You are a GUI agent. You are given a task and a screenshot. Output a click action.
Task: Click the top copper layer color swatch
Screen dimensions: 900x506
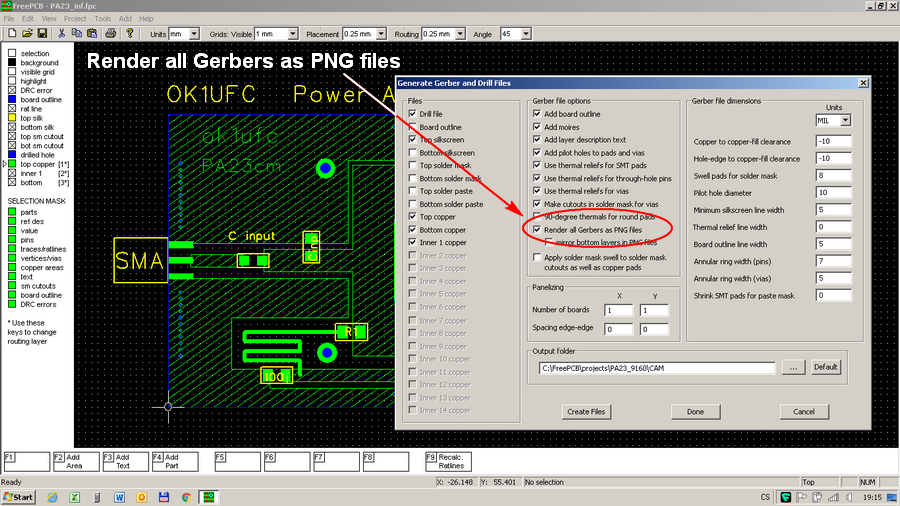pos(12,164)
